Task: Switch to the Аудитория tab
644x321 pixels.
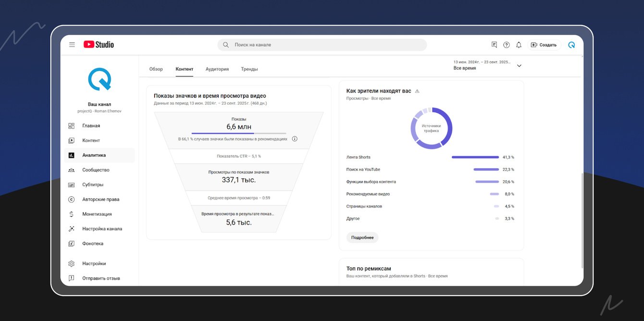Action: [217, 69]
